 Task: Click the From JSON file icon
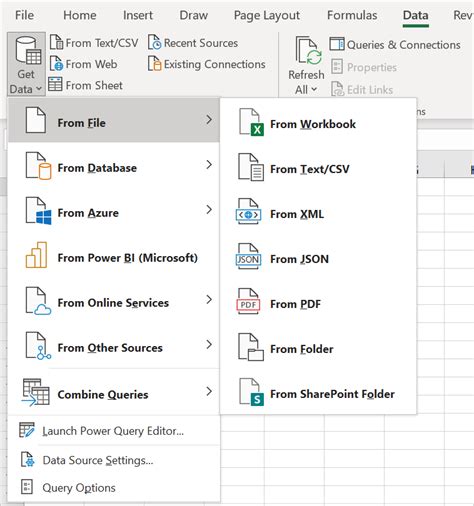coord(248,256)
